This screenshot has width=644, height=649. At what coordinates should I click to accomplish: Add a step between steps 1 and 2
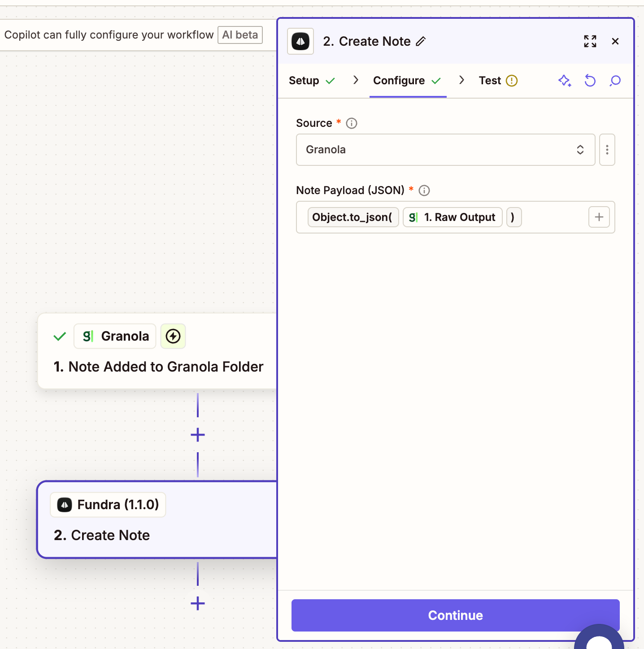click(x=198, y=435)
